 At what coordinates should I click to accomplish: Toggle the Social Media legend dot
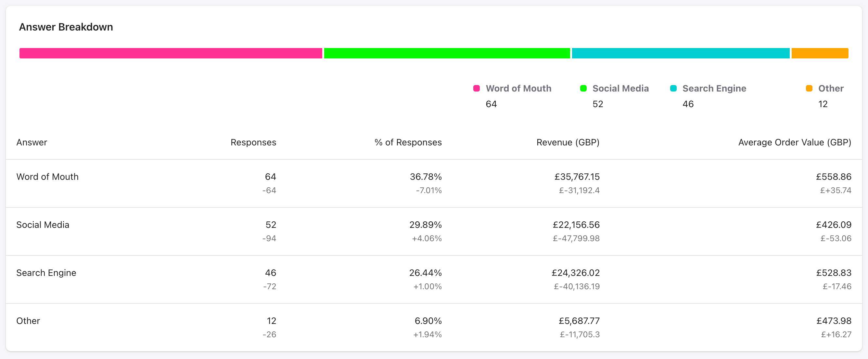point(583,88)
